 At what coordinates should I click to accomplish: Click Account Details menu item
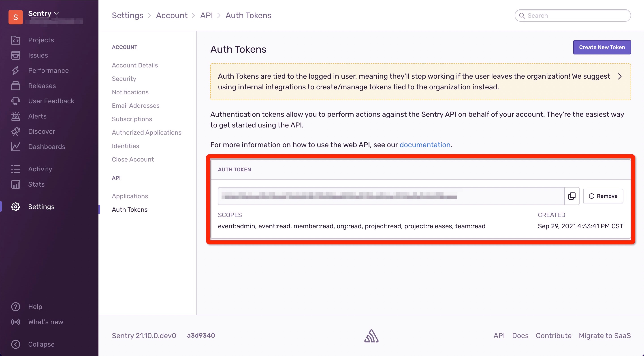click(135, 65)
